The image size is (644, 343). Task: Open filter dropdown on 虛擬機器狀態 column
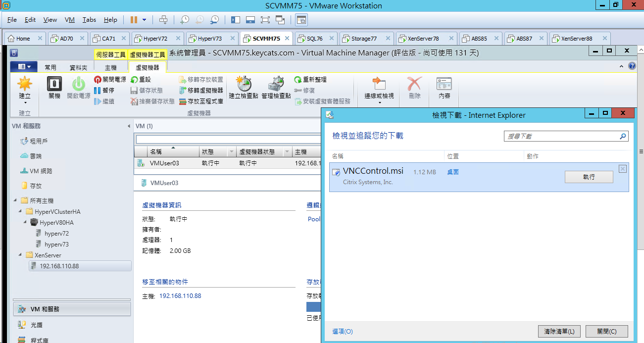click(x=286, y=152)
